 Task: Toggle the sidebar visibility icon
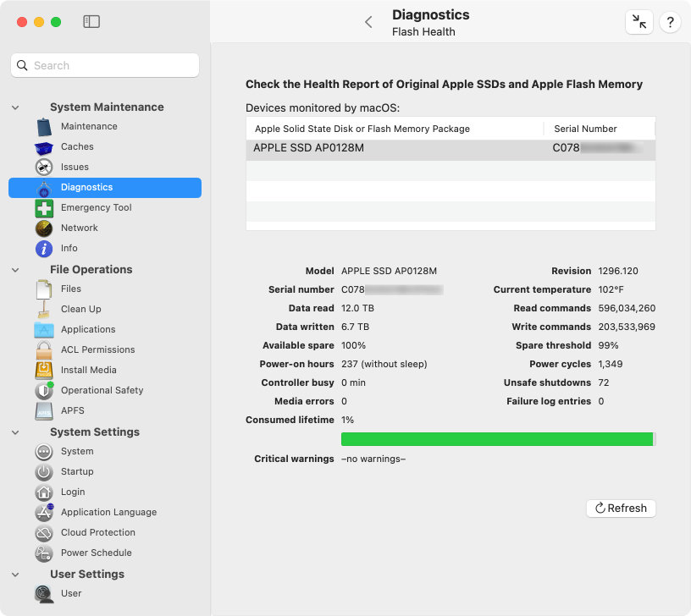pos(91,21)
